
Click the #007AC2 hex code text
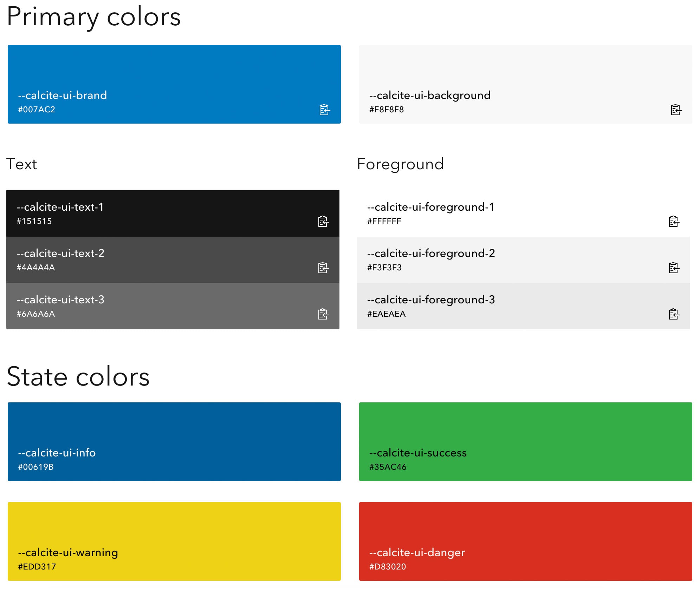37,110
